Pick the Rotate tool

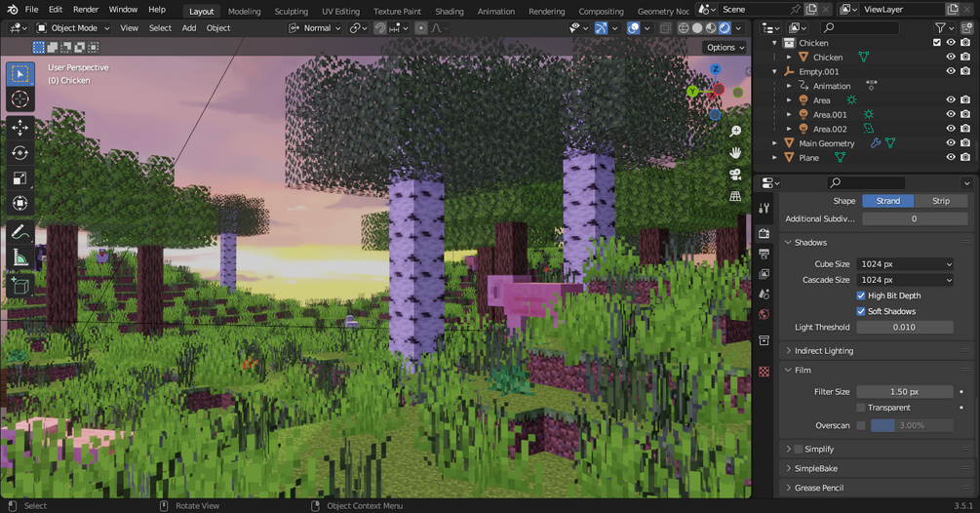click(20, 152)
